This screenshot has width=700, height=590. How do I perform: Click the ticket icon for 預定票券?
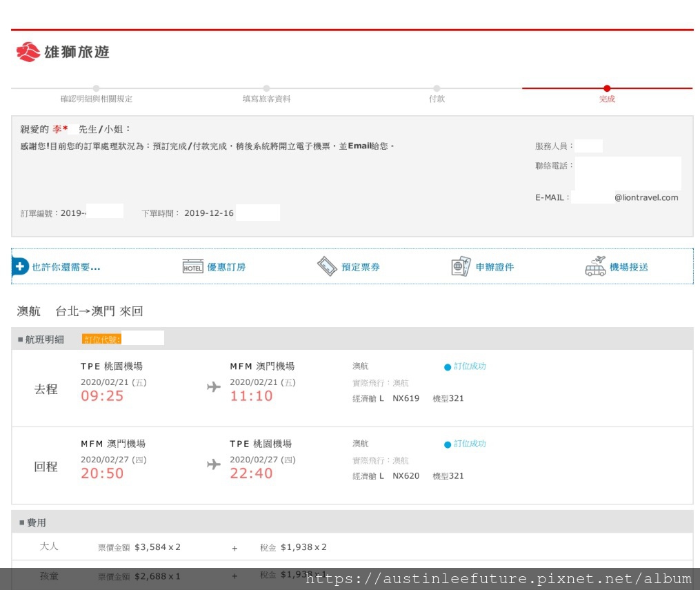(327, 266)
